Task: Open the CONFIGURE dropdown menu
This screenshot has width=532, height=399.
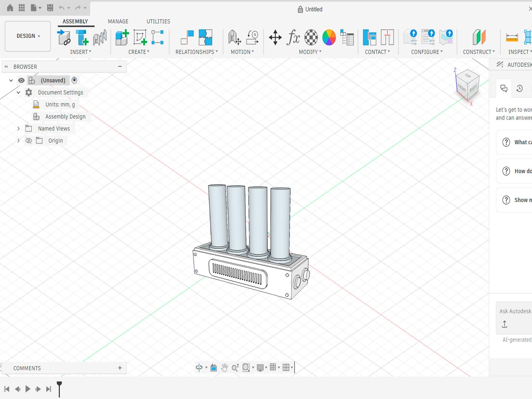Action: click(x=427, y=52)
